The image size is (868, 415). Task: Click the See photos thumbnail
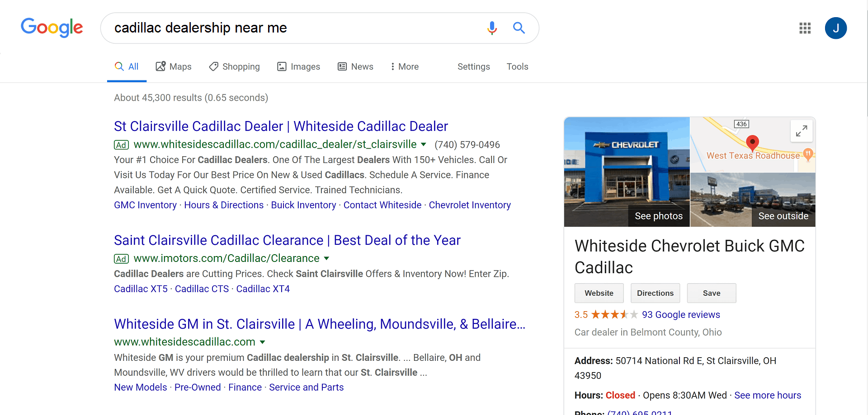click(627, 172)
